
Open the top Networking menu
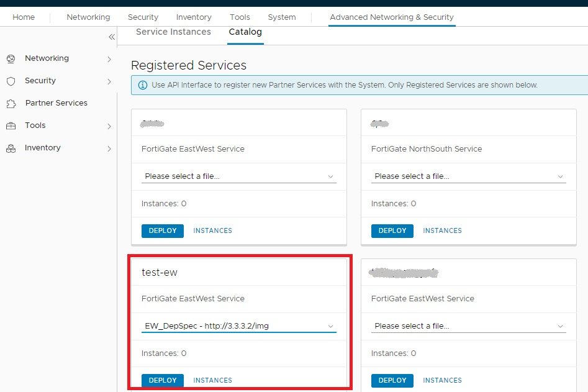pyautogui.click(x=89, y=17)
